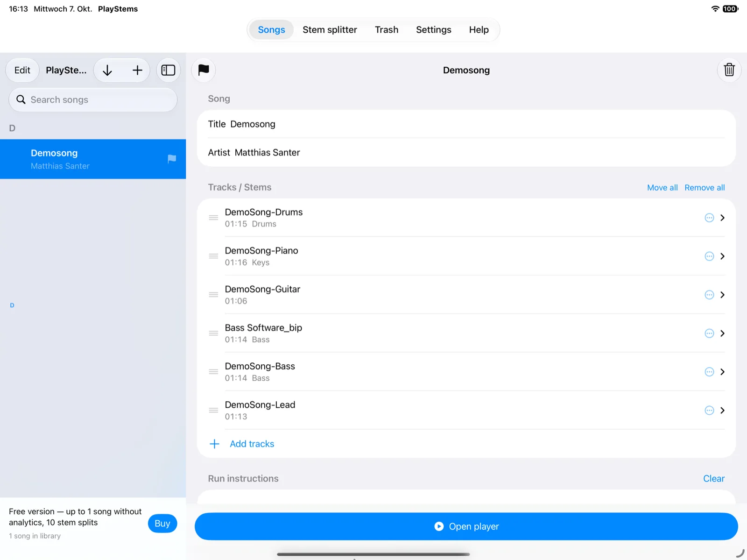The width and height of the screenshot is (747, 560).
Task: Expand DemoSong-Piano track details chevron
Action: [x=722, y=256]
